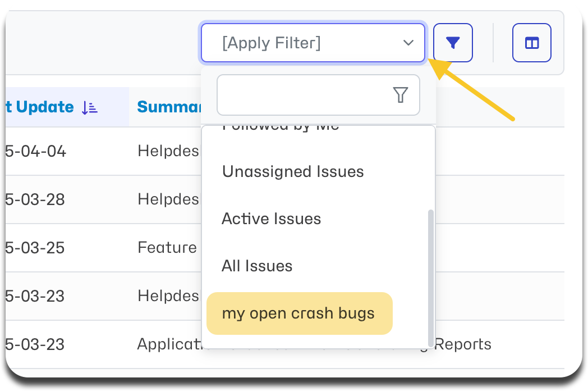Sort by the Update column header
This screenshot has width=588, height=391.
click(45, 107)
